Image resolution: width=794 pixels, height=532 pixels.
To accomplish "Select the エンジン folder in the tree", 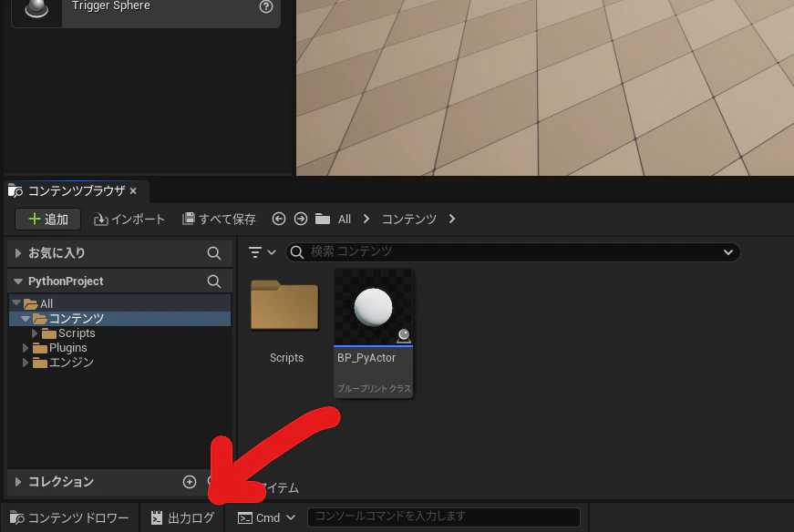I will [x=71, y=363].
